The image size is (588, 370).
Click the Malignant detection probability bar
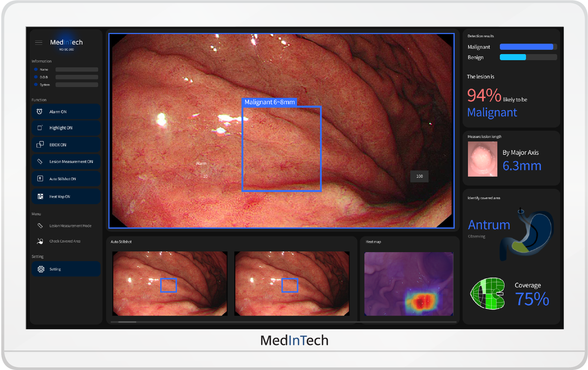point(528,47)
